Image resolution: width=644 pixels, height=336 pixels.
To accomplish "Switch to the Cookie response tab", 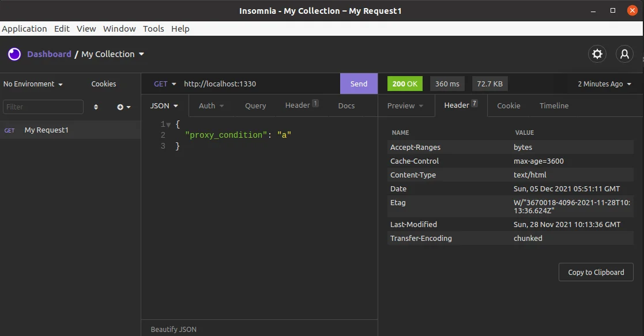I will click(509, 105).
